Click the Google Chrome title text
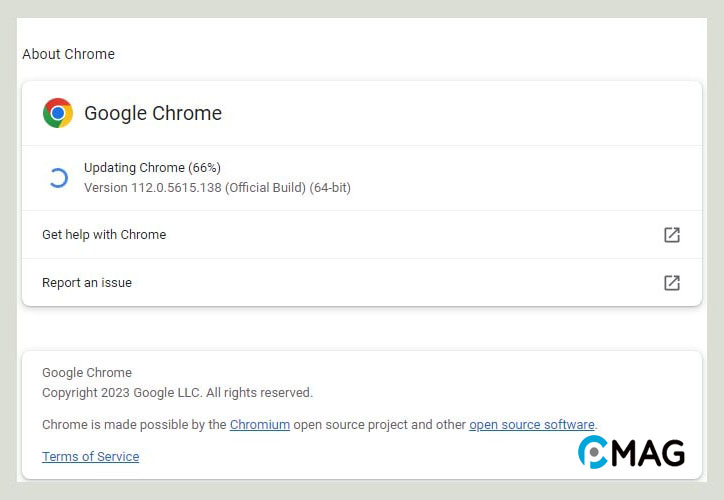Viewport: 724px width, 500px height. (153, 113)
